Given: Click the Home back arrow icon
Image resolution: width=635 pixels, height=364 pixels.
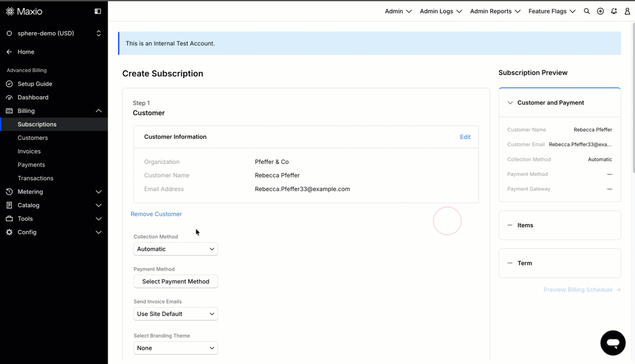Looking at the screenshot, I should click(x=9, y=52).
